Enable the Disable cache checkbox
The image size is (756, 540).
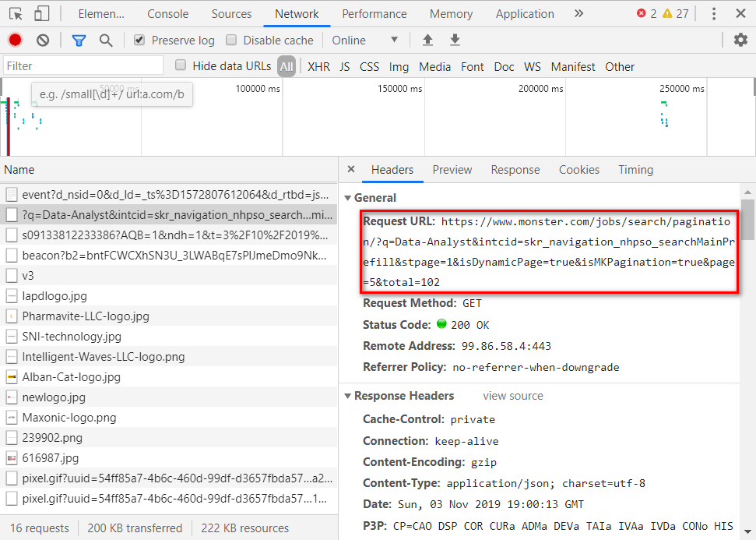pos(231,40)
